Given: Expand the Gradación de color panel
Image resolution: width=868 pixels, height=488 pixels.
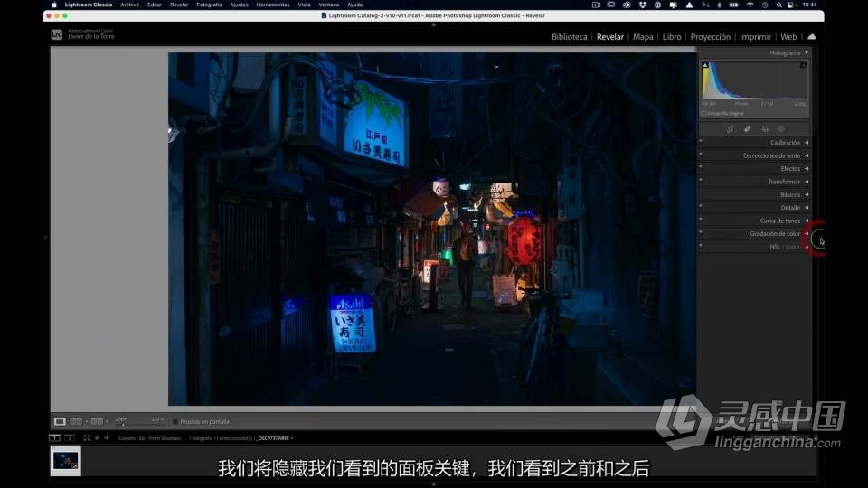Looking at the screenshot, I should pyautogui.click(x=807, y=233).
